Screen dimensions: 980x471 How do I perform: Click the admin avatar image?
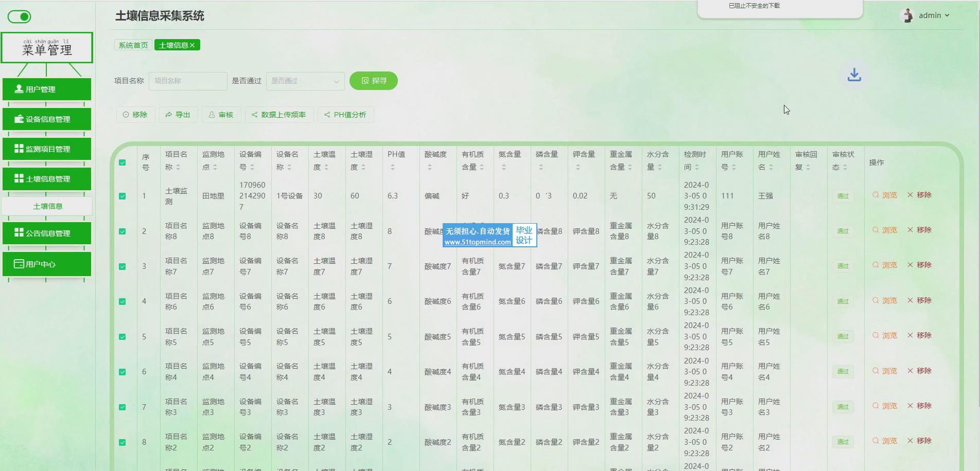pyautogui.click(x=907, y=15)
